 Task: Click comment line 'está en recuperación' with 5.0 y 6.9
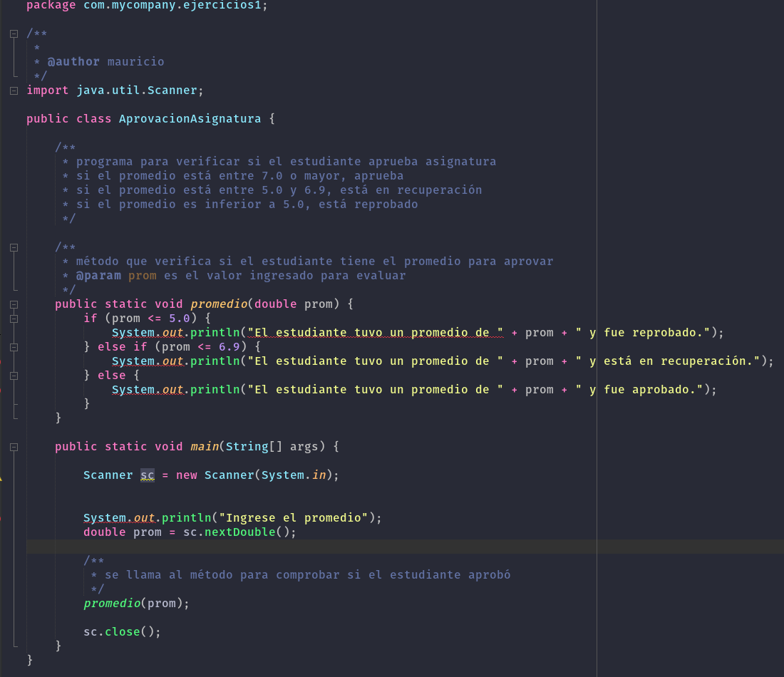(x=279, y=190)
